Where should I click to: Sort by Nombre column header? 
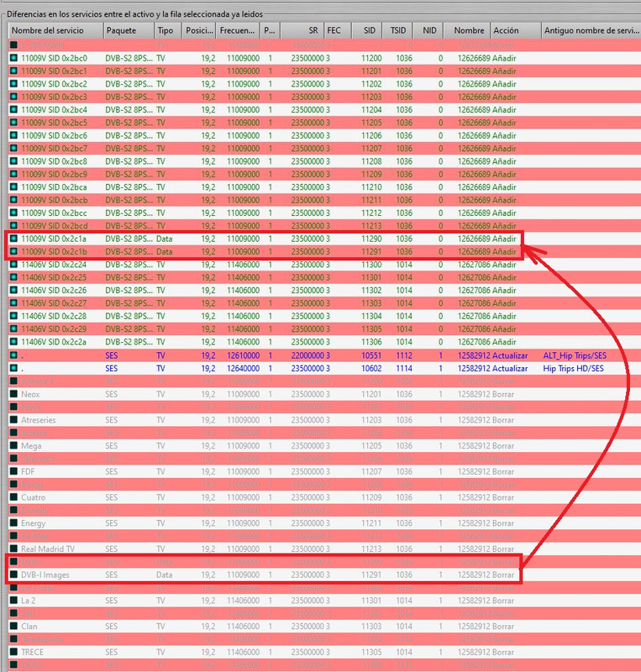[466, 30]
